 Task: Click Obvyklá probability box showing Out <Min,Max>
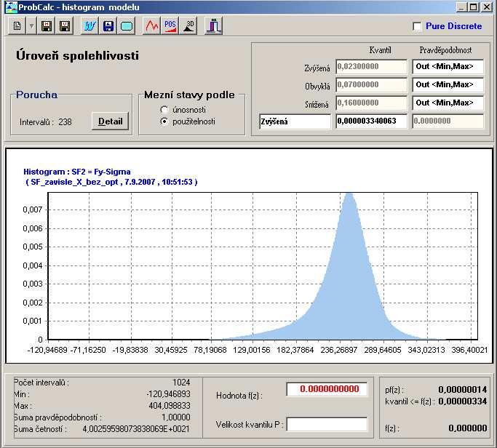[448, 84]
